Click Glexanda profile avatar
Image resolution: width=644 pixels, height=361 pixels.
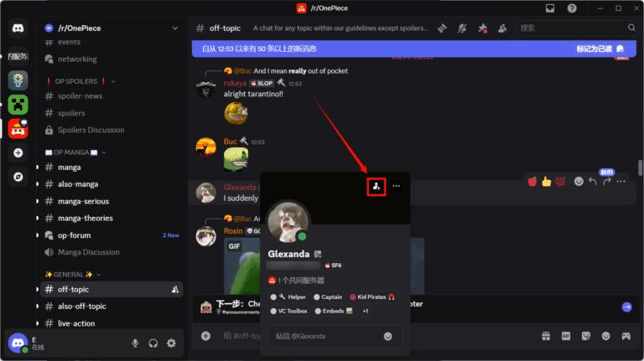tap(288, 222)
